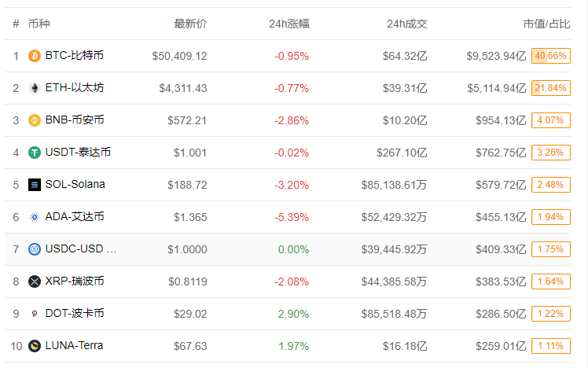This screenshot has width=588, height=368.
Task: Click the 1.22% market share badge
Action: pyautogui.click(x=551, y=314)
